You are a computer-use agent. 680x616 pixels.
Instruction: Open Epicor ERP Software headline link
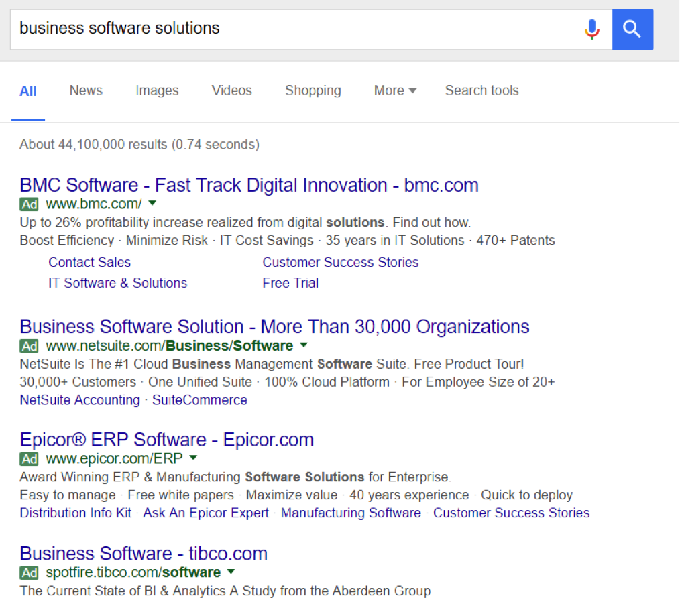[166, 440]
